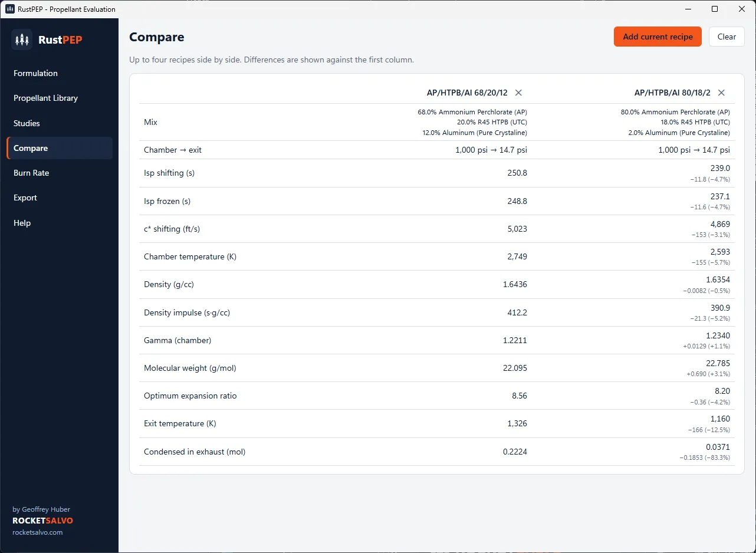The width and height of the screenshot is (756, 553).
Task: Click the Molecular weight (g/mol) label
Action: 190,368
